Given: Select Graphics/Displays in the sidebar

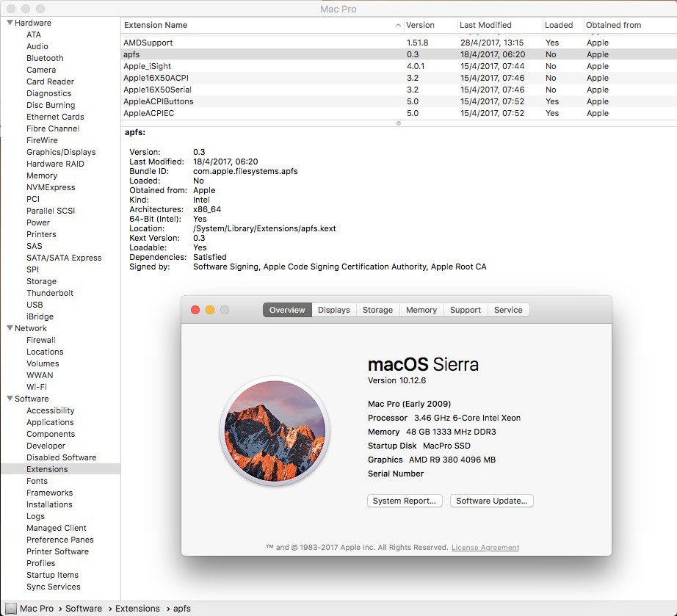Looking at the screenshot, I should [61, 152].
